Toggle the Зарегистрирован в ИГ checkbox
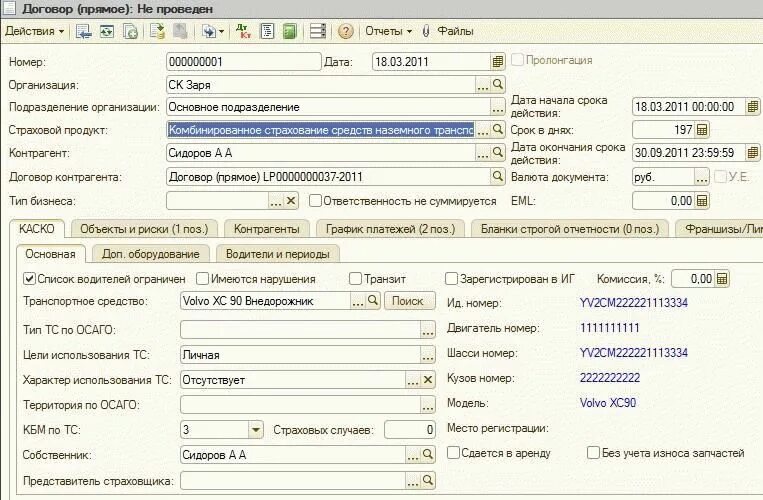 pyautogui.click(x=452, y=279)
